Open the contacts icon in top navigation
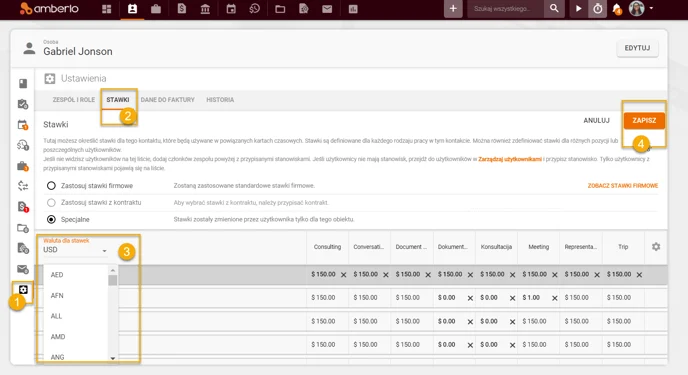Viewport: 688px width, 375px height. (x=132, y=9)
